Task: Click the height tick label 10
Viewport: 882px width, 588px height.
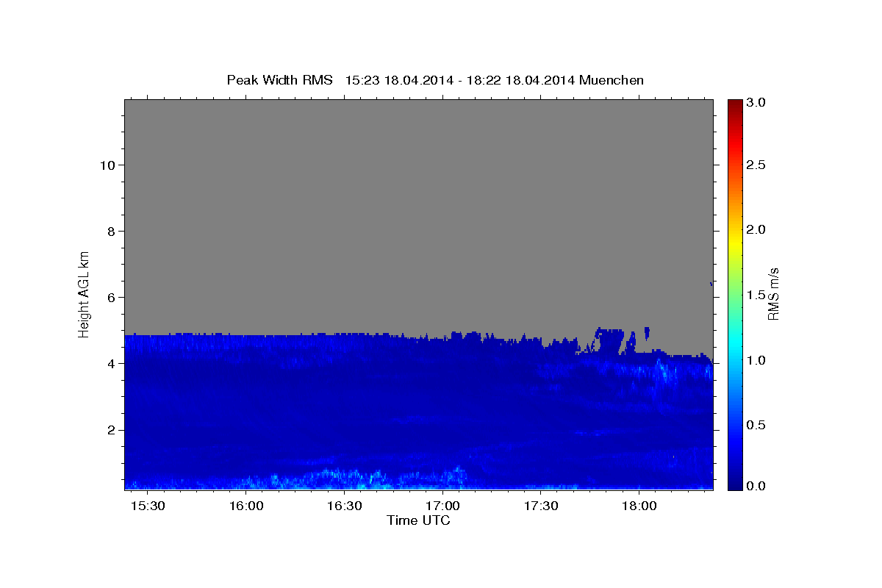Action: pyautogui.click(x=107, y=165)
